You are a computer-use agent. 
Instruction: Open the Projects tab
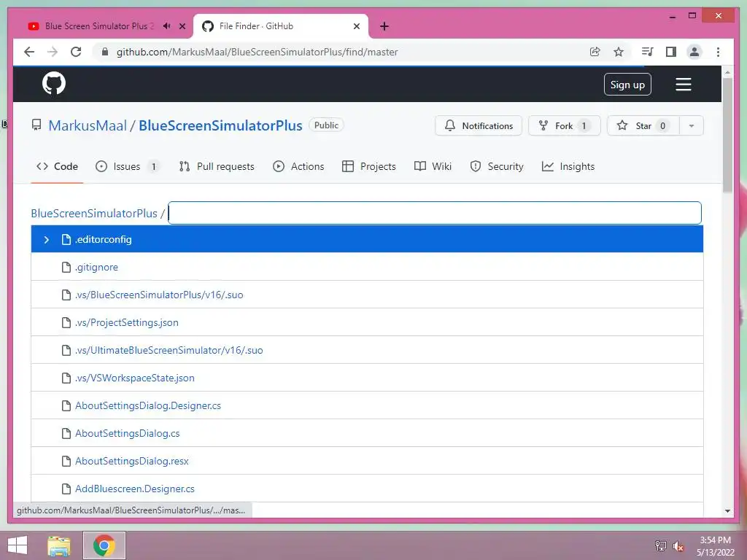point(369,166)
